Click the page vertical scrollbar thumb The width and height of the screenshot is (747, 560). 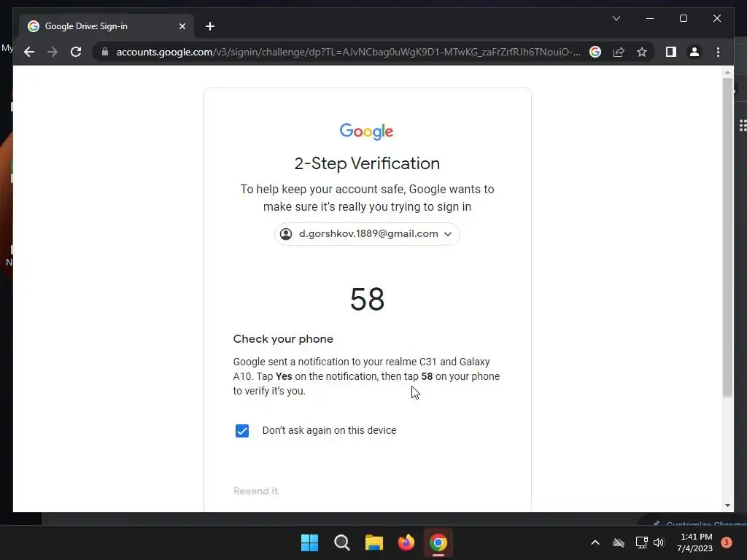point(727,237)
